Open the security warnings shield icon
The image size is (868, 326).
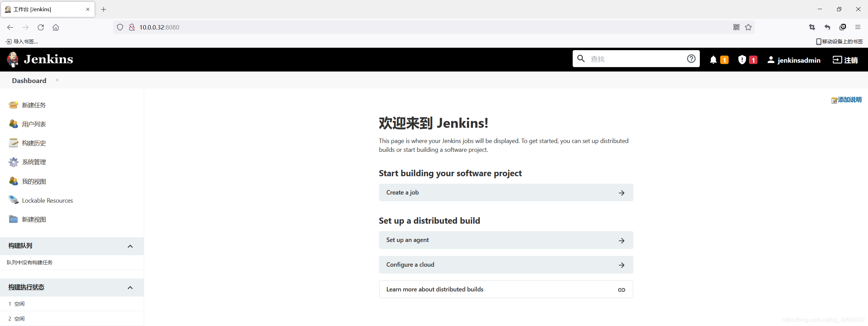click(742, 60)
